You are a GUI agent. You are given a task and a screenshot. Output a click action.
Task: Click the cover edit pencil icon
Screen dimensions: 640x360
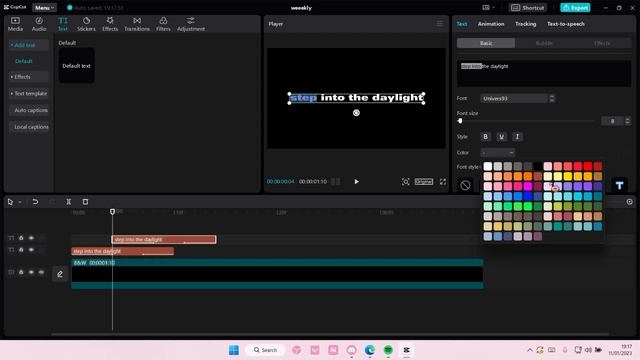(x=60, y=274)
